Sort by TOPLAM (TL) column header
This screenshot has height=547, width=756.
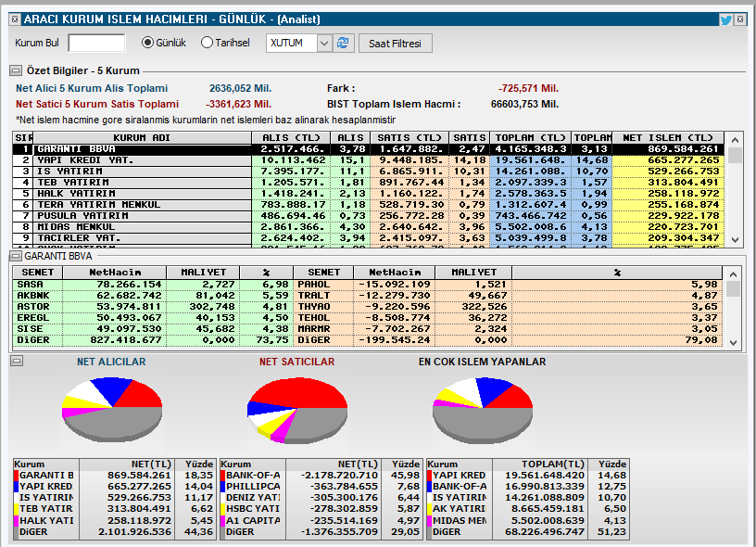[530, 137]
